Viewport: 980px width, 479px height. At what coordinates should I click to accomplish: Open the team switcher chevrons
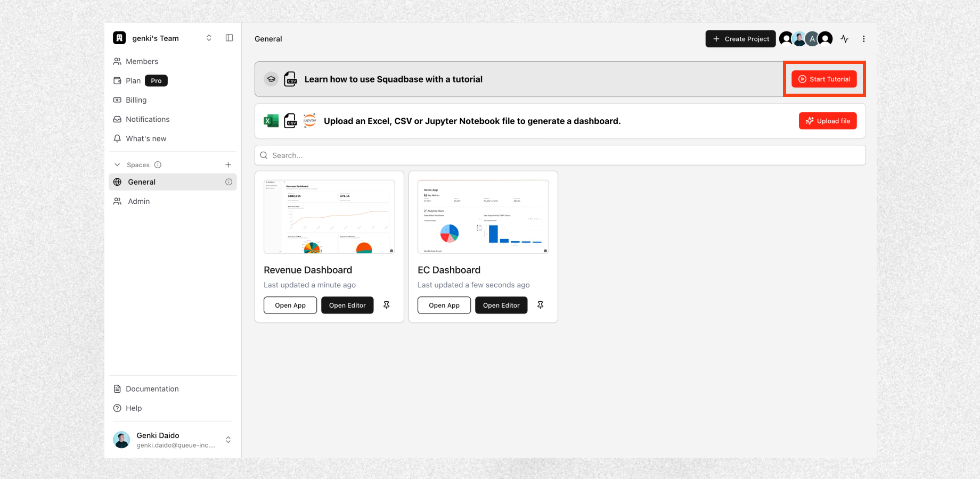(x=209, y=38)
